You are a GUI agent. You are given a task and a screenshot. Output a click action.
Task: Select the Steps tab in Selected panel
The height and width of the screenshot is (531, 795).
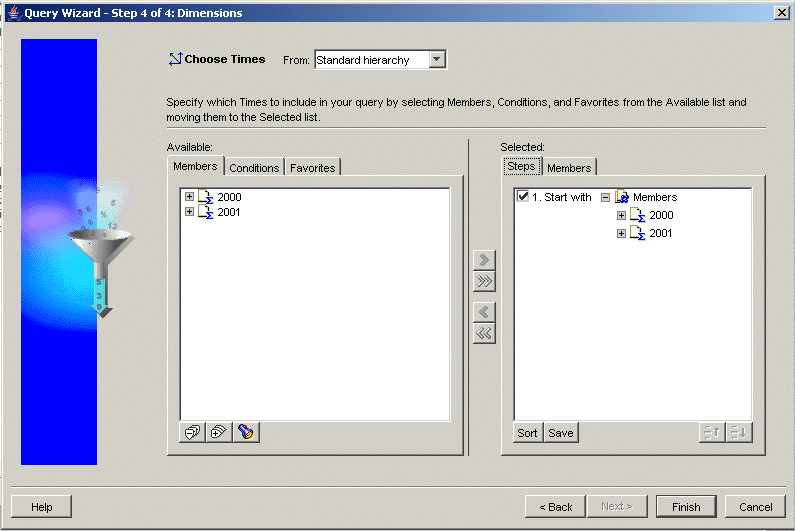522,166
